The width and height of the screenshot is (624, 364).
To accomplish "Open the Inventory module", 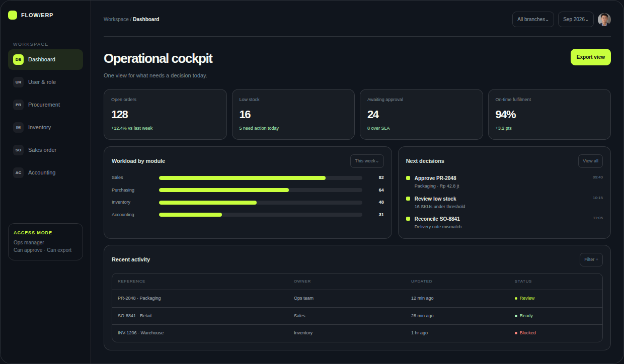I will tap(45, 127).
